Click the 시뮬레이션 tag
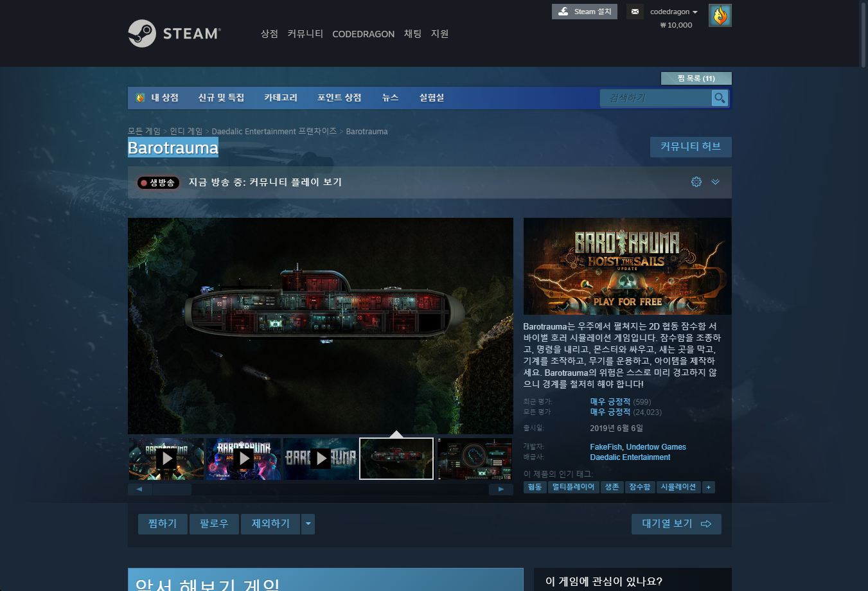 678,488
